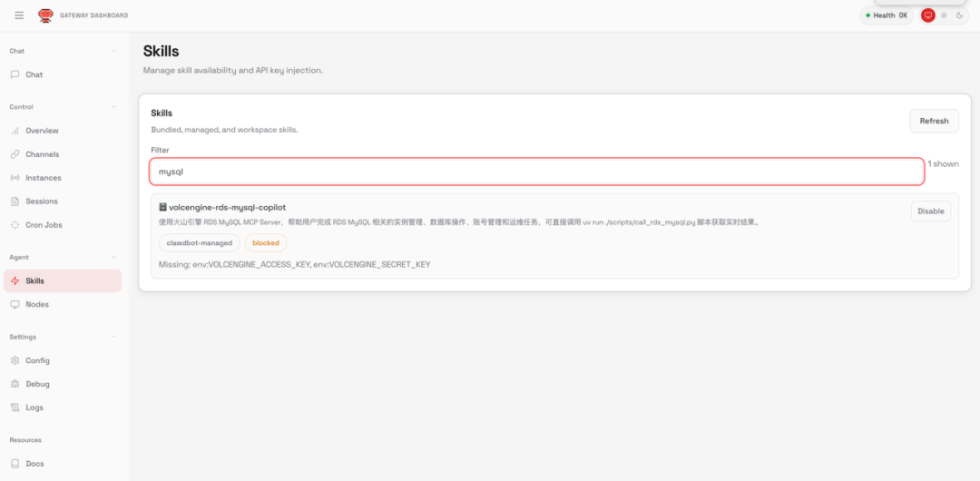Screen dimensions: 980x481
Task: Click 'Bundled, managed, and workspace skills' text
Action: (224, 130)
